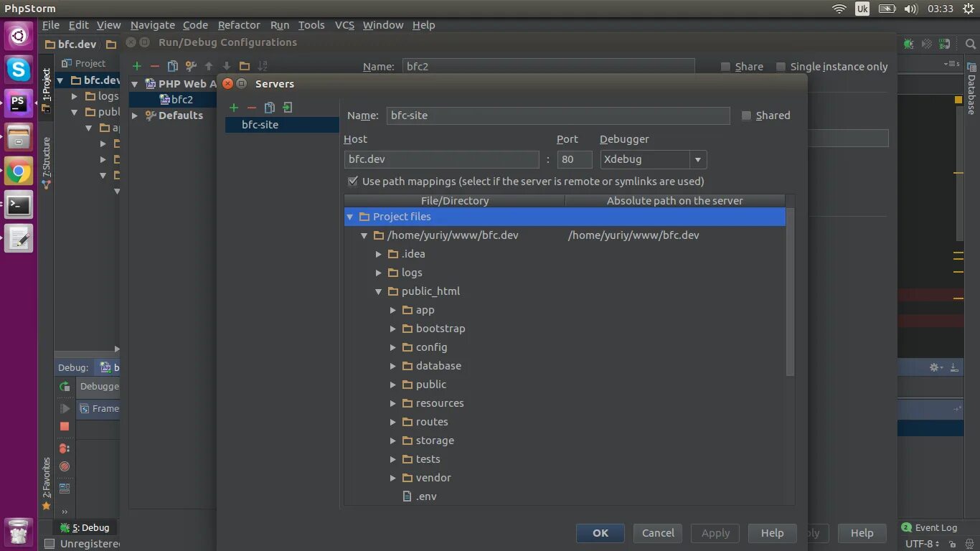Resume program icon in Debug panel

(x=65, y=408)
